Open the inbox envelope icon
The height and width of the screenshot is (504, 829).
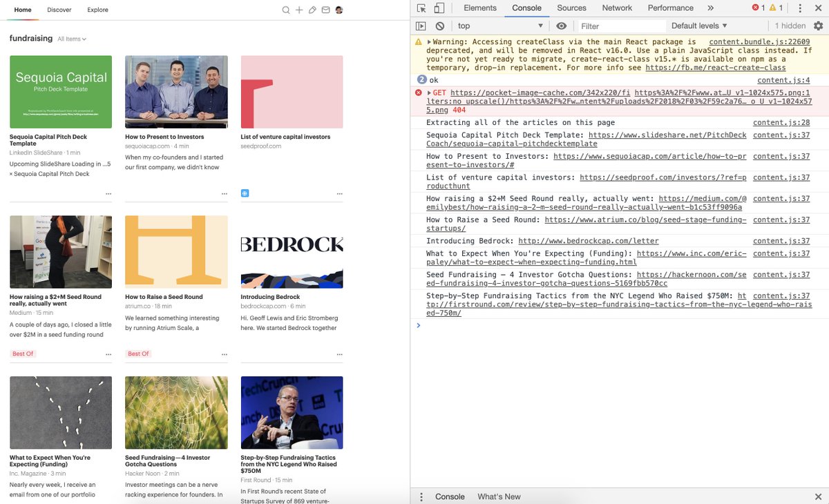[325, 10]
